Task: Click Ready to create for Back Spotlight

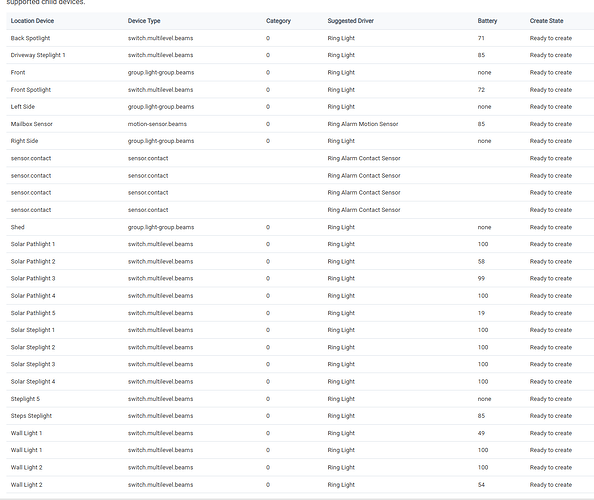Action: pyautogui.click(x=551, y=38)
